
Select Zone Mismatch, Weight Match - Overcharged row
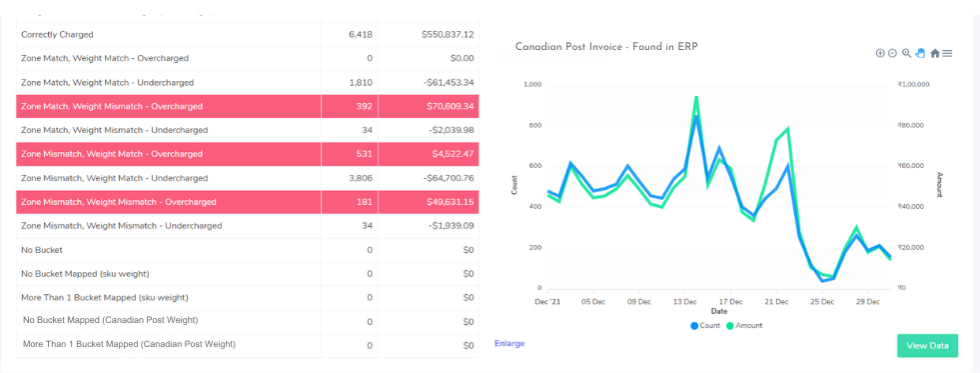point(248,154)
